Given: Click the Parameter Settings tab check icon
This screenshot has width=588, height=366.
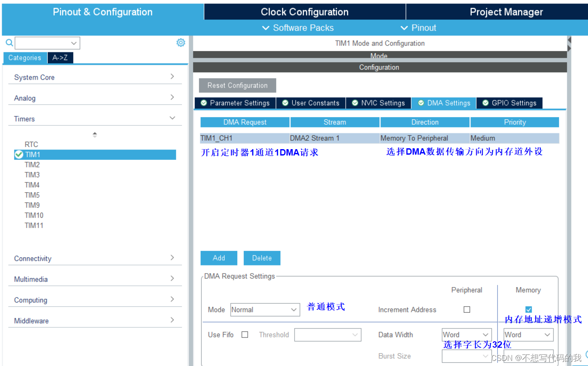Looking at the screenshot, I should click(x=204, y=103).
